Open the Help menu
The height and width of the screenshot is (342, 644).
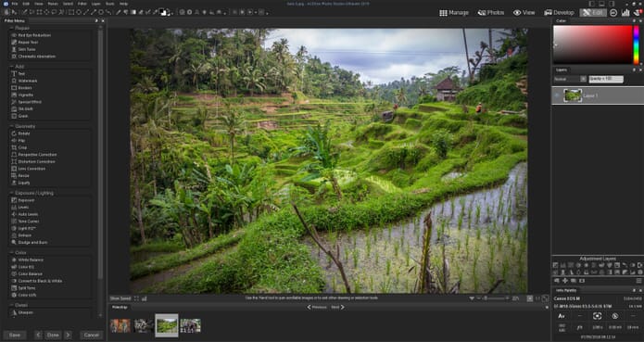click(x=123, y=4)
